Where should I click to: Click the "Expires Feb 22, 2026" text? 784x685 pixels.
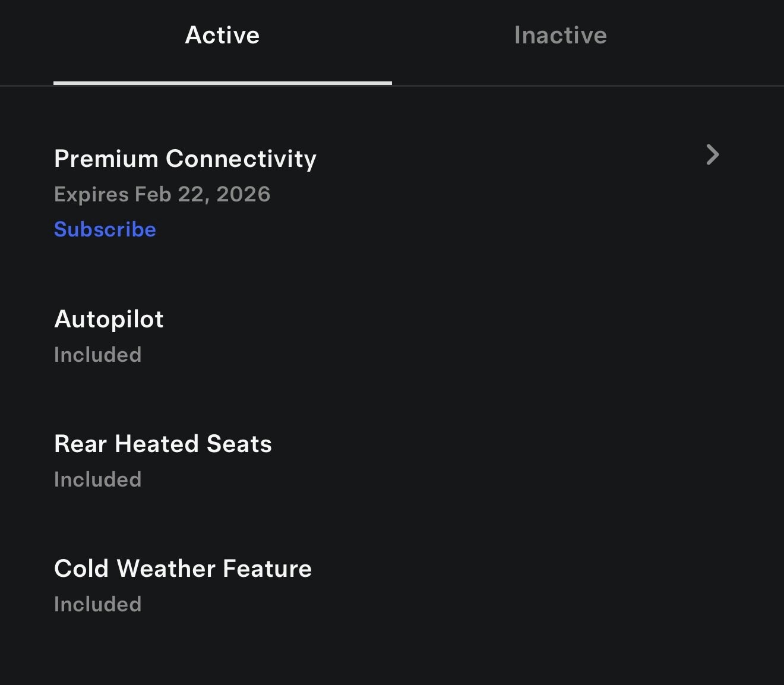(162, 194)
